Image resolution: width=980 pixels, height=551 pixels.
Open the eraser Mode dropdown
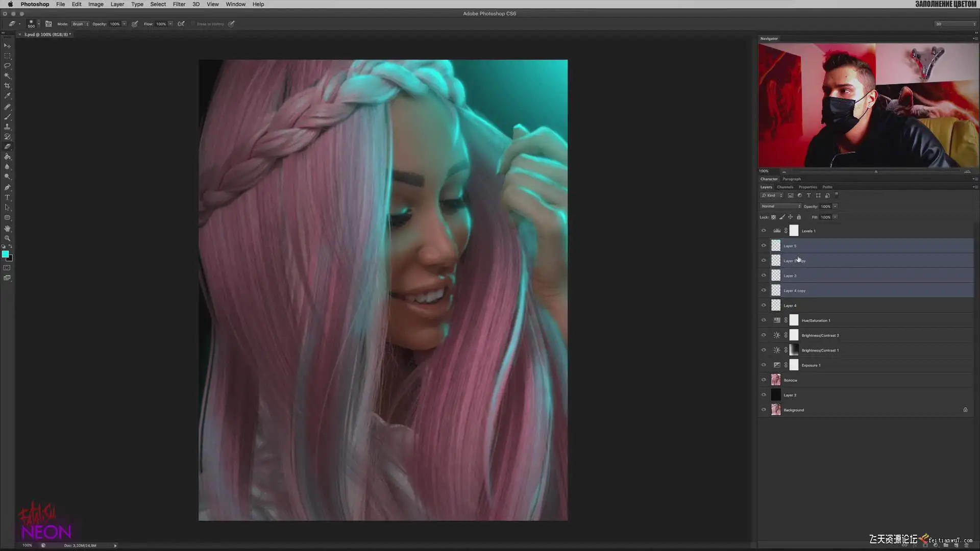(80, 24)
